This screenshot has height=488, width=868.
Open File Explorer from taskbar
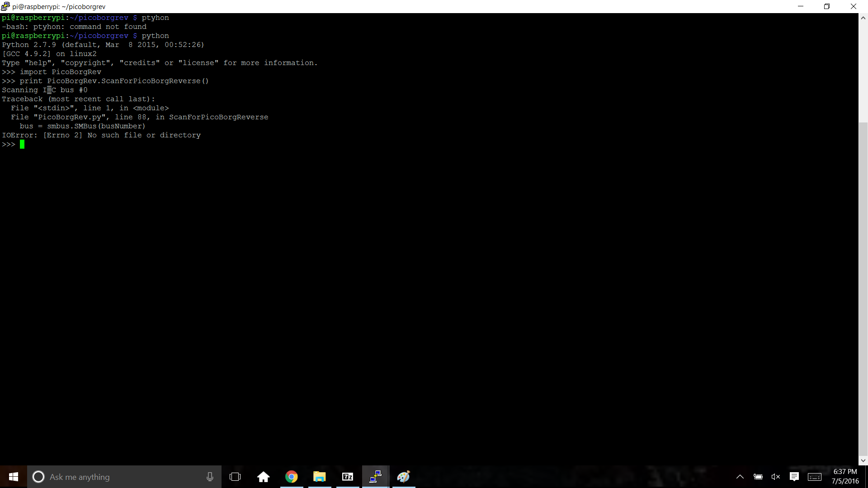point(320,477)
